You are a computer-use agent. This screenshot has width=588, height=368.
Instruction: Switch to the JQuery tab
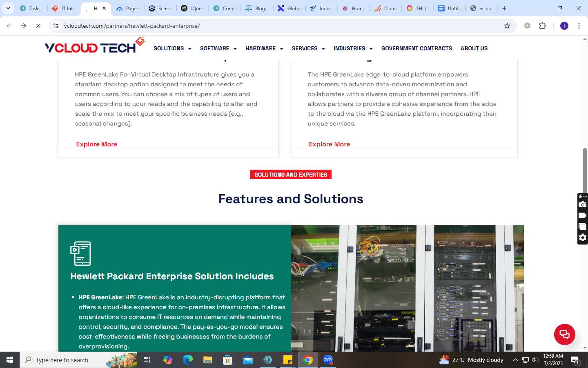[192, 8]
